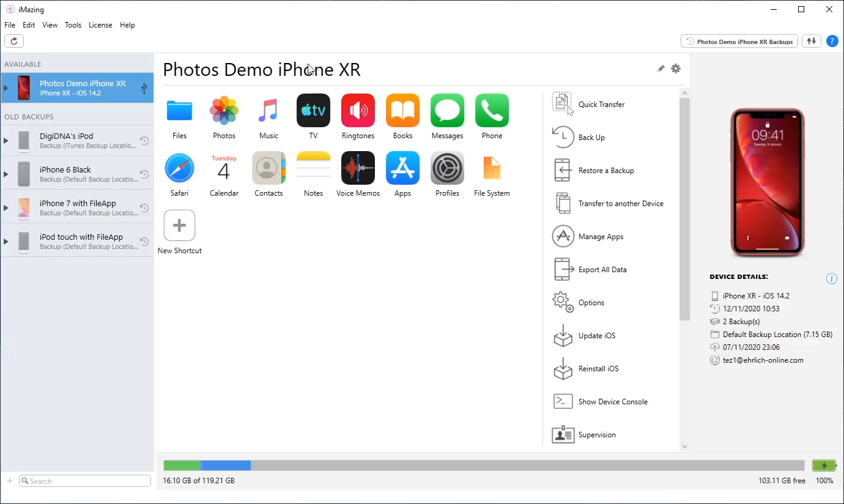Open the Music shortcut
The width and height of the screenshot is (844, 504).
(x=268, y=111)
